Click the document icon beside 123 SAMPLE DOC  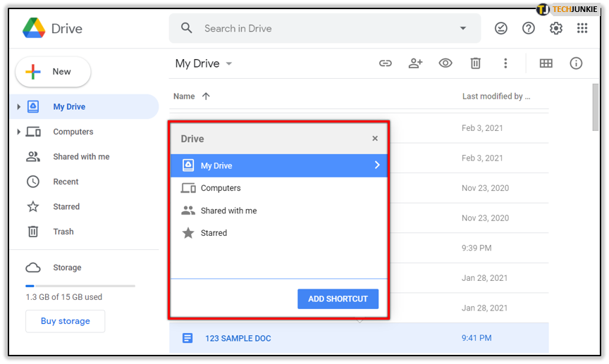[187, 339]
